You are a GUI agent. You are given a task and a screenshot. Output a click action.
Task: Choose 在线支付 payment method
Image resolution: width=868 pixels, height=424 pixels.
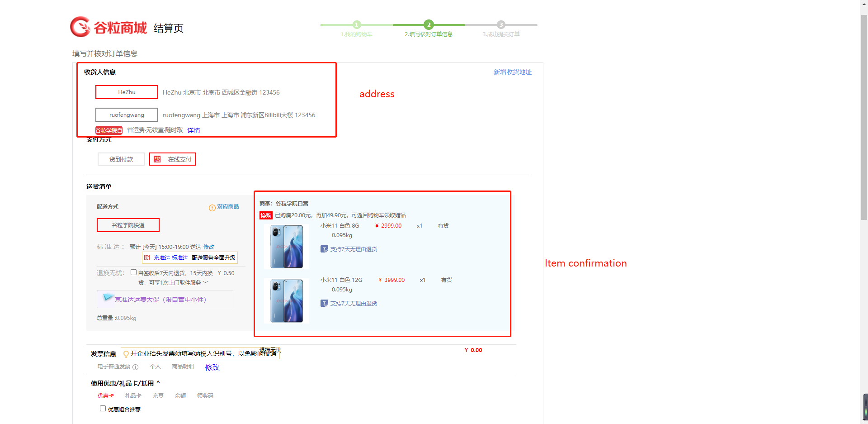173,159
